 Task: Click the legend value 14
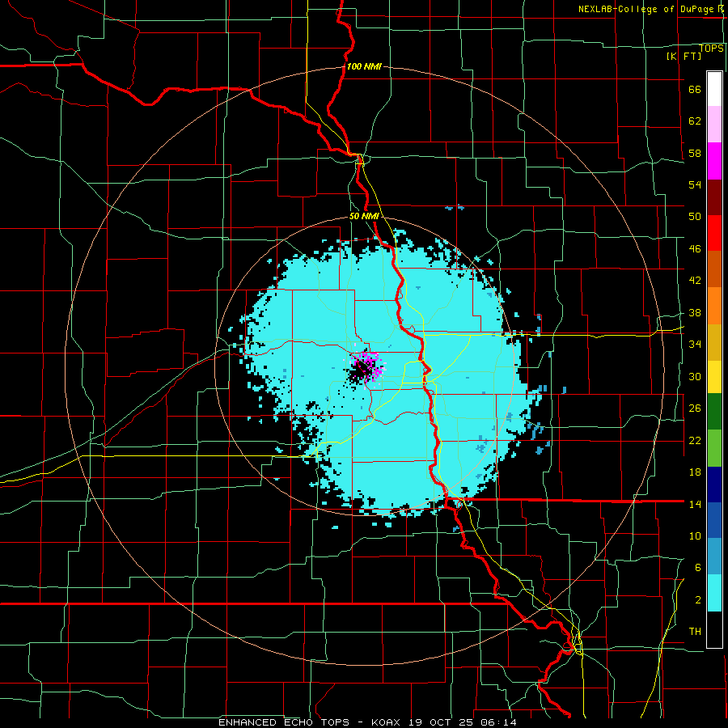695,504
